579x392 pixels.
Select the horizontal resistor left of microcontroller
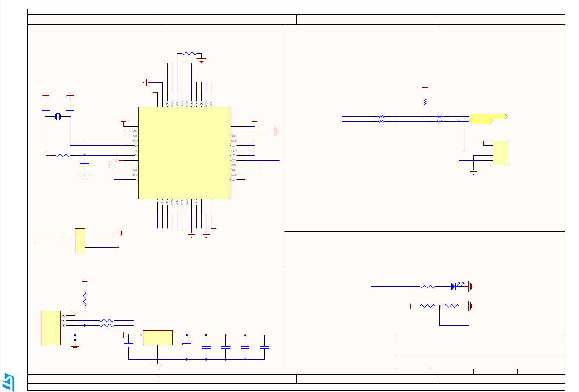click(63, 156)
